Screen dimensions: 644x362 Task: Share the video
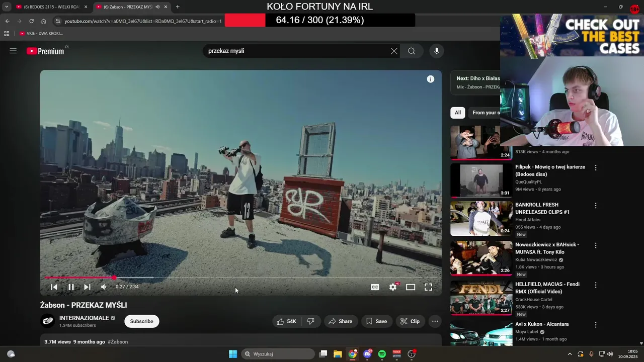341,321
